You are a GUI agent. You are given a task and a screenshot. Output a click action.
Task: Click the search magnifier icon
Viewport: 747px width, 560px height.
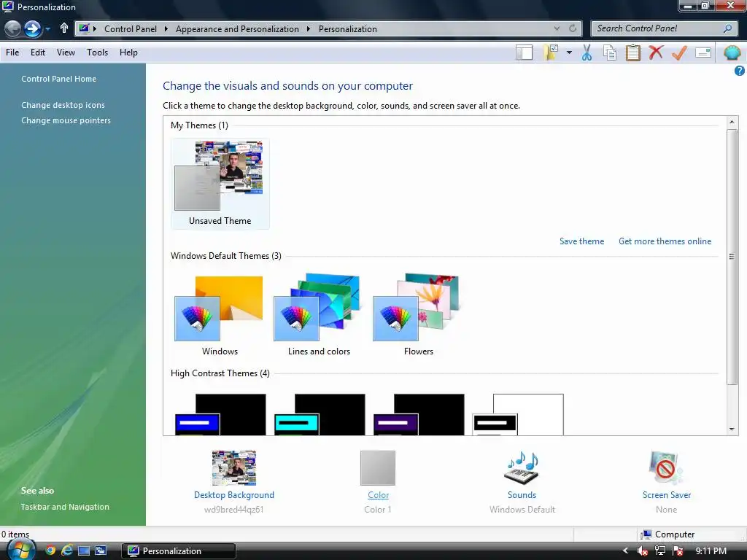727,28
